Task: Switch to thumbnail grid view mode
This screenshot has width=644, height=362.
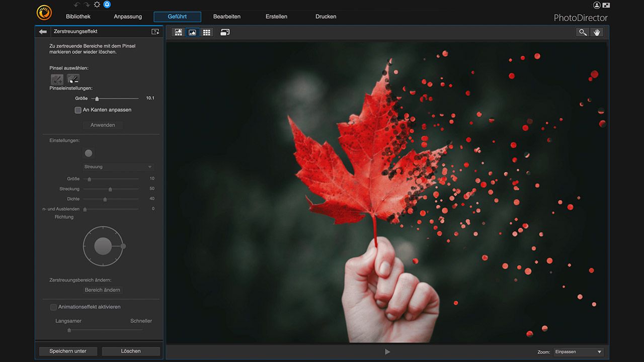Action: (206, 32)
